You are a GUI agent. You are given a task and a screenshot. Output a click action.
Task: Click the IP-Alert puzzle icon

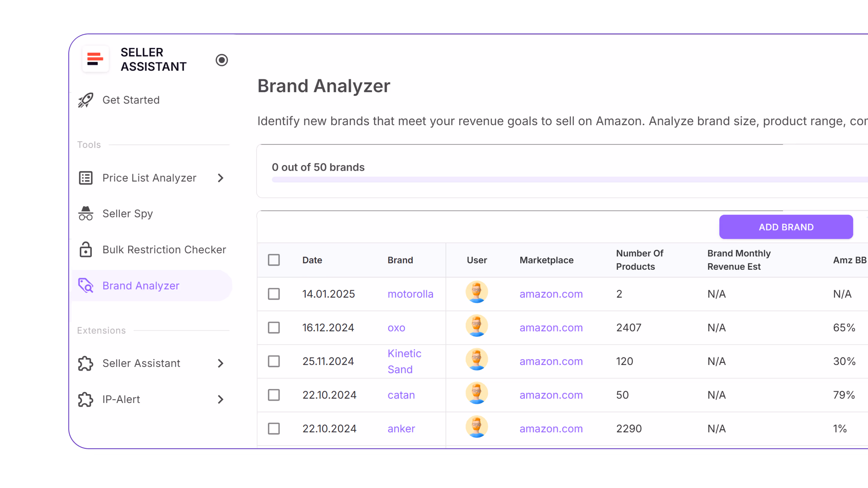pyautogui.click(x=85, y=399)
